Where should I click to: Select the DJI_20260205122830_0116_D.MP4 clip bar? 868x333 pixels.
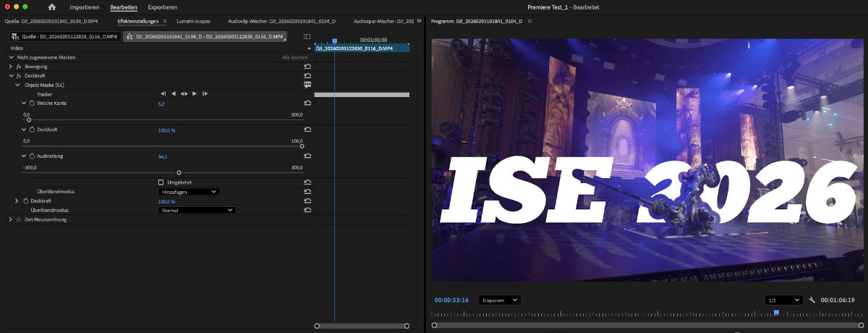click(362, 48)
